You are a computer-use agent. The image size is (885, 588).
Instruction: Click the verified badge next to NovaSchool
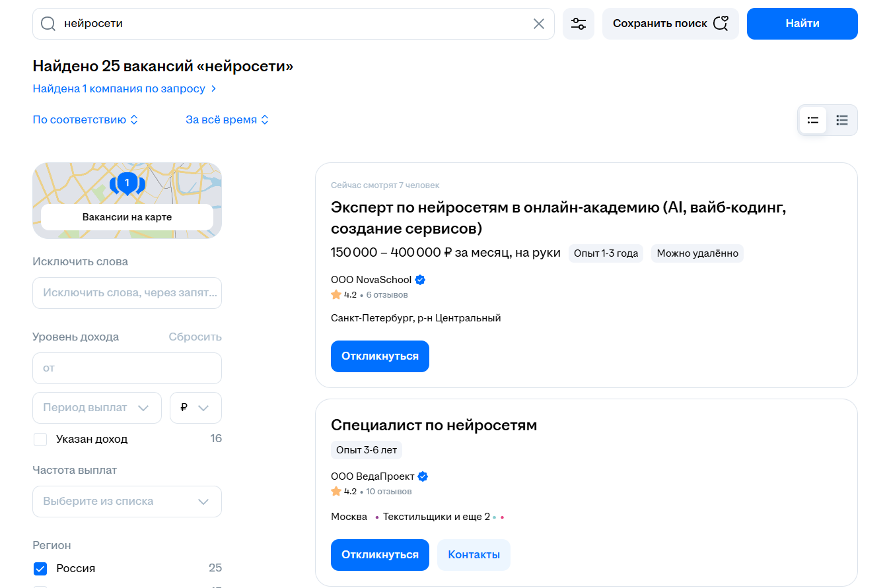point(420,279)
